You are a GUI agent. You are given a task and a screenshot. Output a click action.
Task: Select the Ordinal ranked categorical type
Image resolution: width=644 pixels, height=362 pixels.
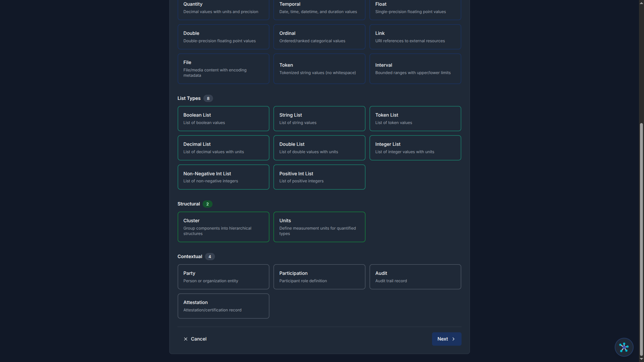point(319,37)
